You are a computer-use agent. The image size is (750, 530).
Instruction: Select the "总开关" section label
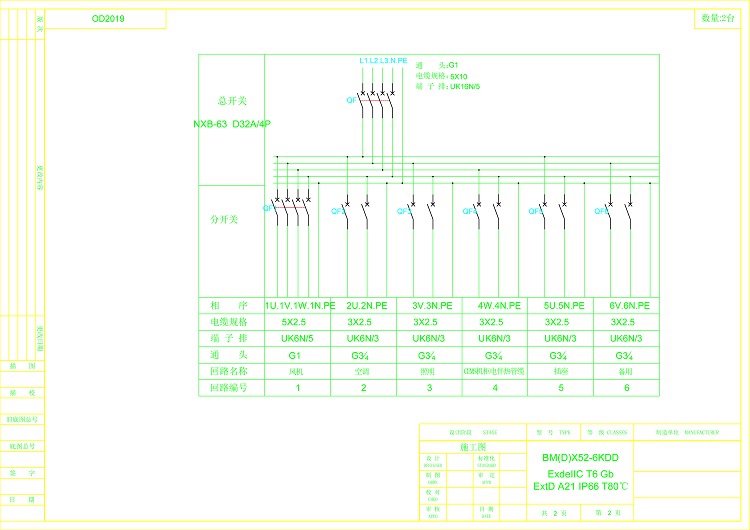[232, 101]
